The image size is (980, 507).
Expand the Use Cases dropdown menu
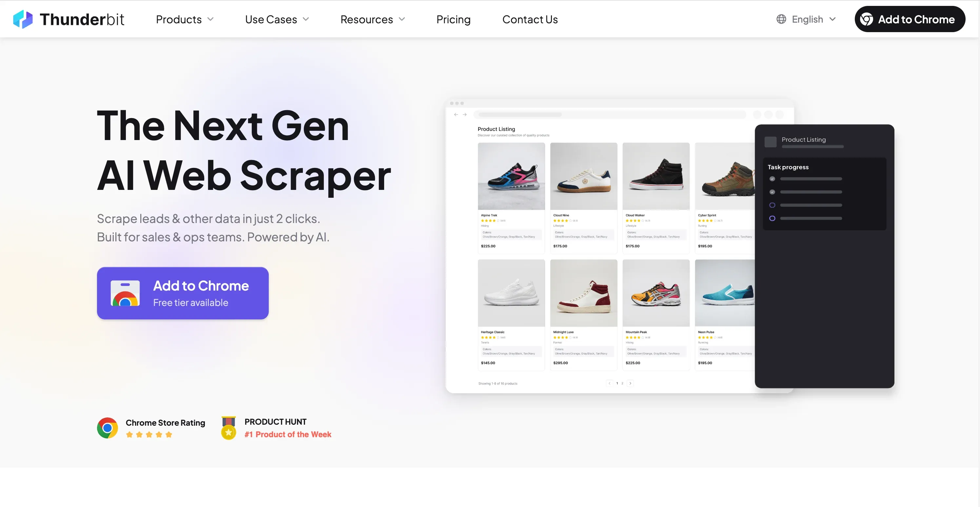pyautogui.click(x=277, y=19)
